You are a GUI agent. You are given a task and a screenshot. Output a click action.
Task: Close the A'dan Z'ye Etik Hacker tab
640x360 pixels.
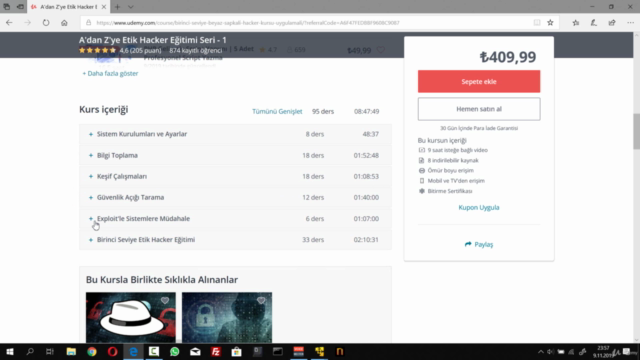[104, 7]
